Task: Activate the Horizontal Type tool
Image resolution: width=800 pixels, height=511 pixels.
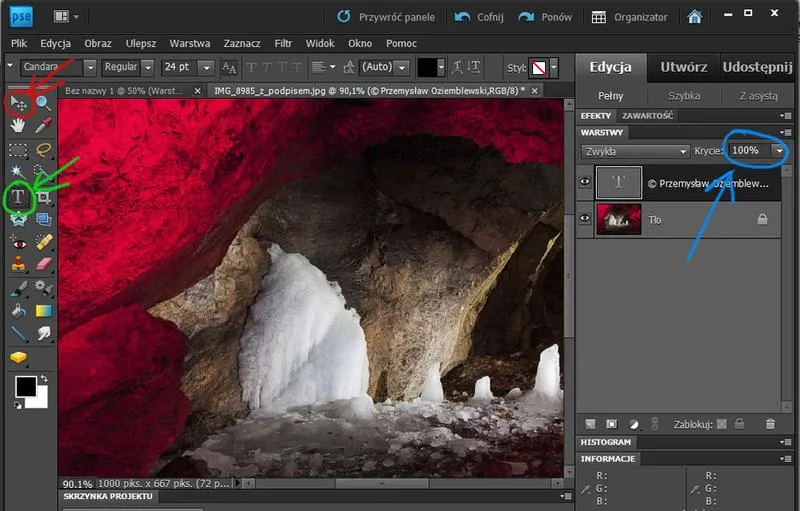Action: (x=18, y=196)
